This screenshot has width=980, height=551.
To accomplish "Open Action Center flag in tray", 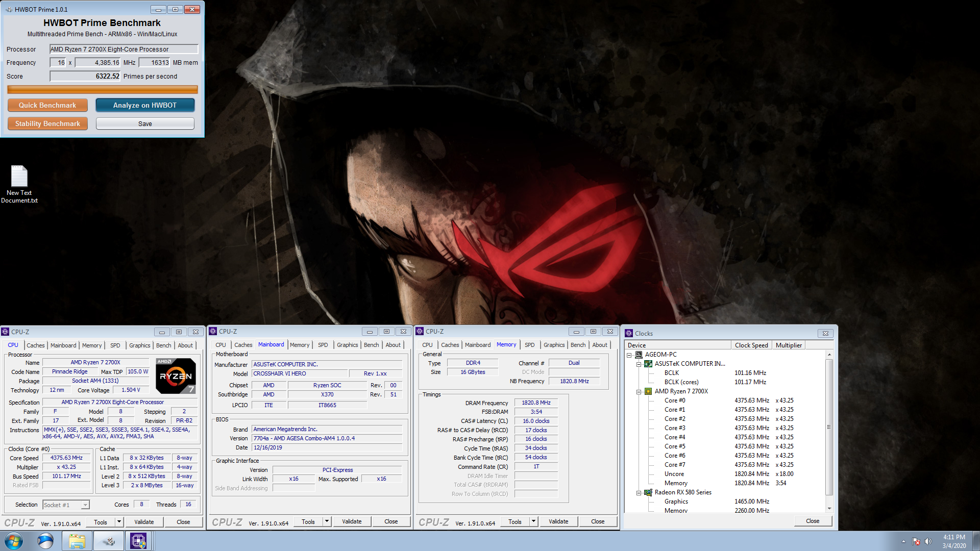I will 916,541.
